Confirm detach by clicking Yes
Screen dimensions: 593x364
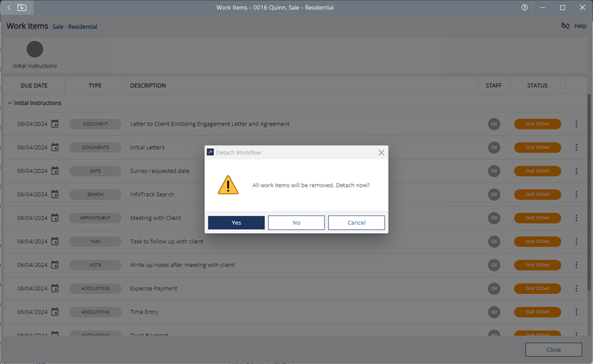236,223
